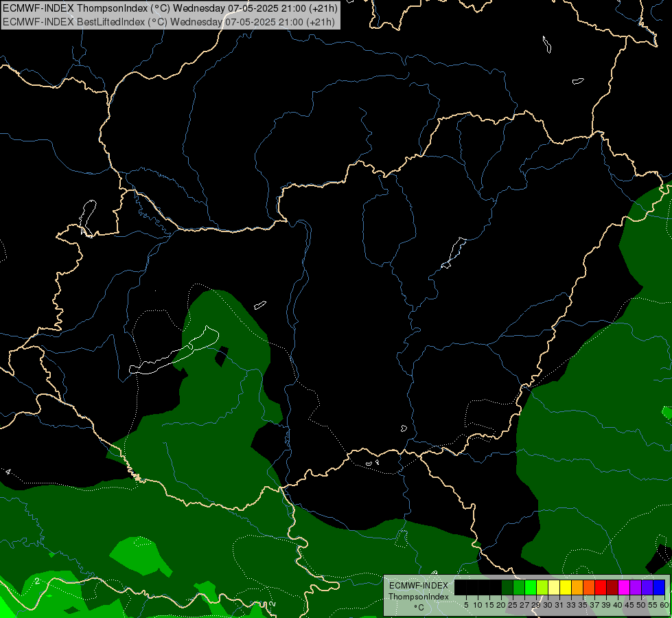Click the °C unit label in legend
672x618 pixels.
[419, 608]
